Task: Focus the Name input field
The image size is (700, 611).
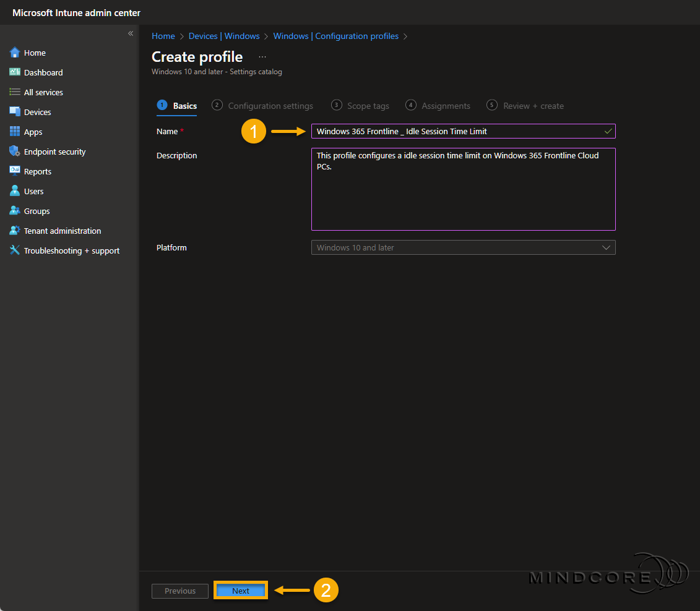Action: pos(464,131)
